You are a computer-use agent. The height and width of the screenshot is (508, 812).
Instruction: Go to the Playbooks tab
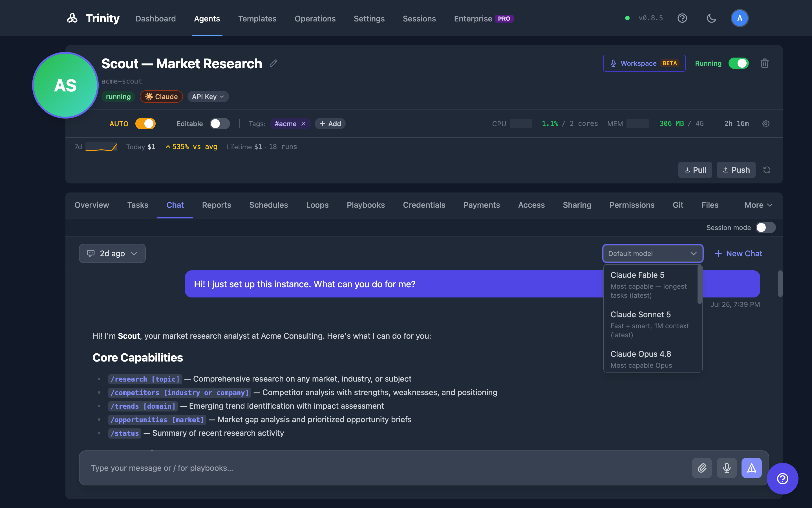(366, 205)
